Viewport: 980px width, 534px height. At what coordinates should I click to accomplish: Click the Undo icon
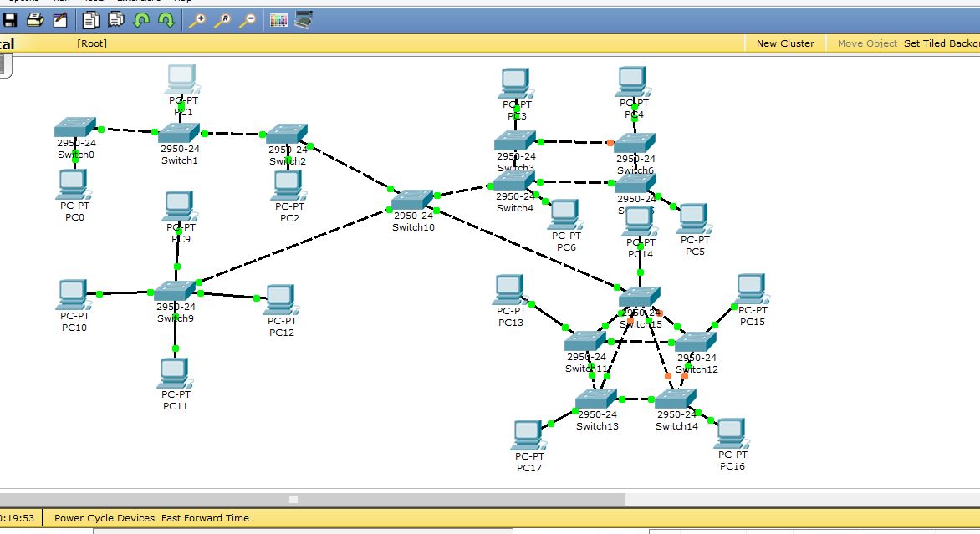tap(141, 21)
